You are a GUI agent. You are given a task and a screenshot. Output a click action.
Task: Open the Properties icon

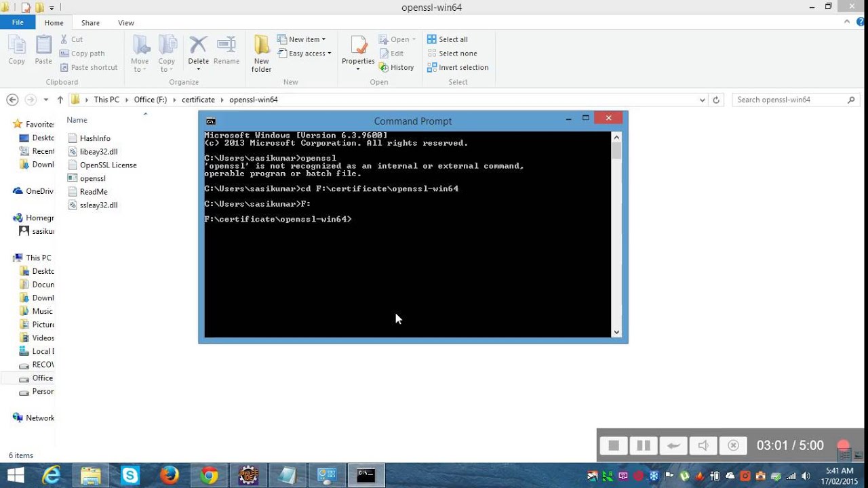(359, 46)
